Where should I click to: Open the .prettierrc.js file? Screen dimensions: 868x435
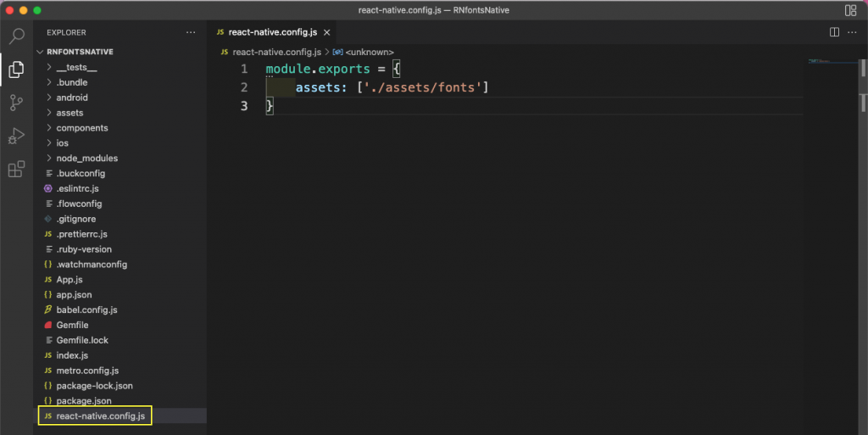point(120,234)
